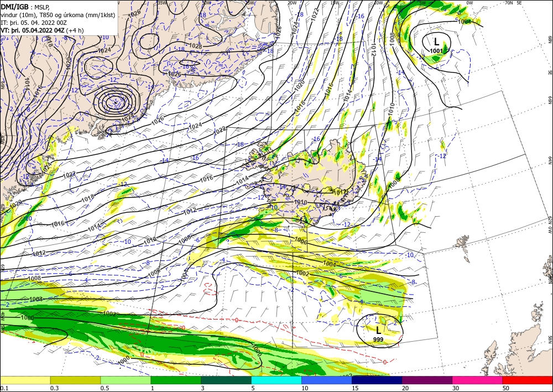Viewport: 553px width, 392px height.
Task: Click the legend value '50'
Action: [506, 388]
